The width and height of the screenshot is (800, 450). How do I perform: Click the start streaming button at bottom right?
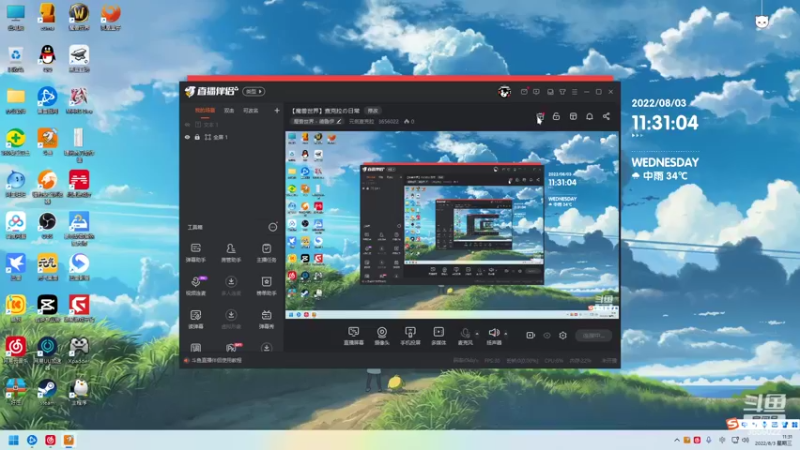coord(593,336)
